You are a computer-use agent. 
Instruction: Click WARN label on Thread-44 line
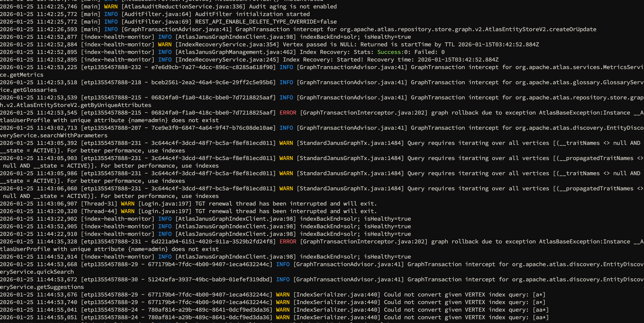tap(127, 211)
